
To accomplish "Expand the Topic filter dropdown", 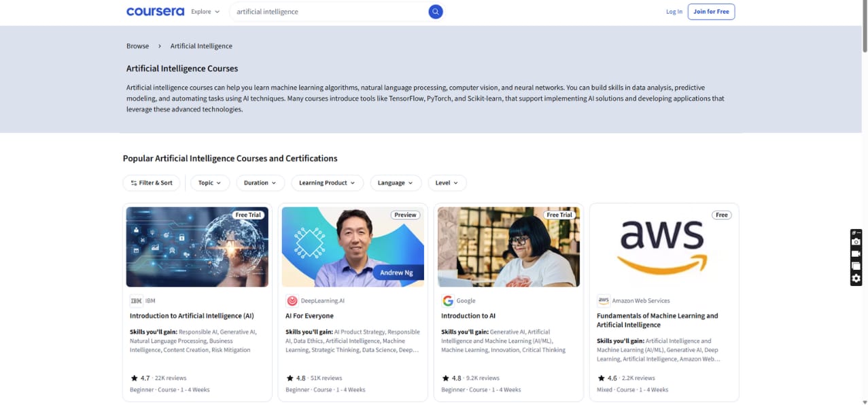I will (209, 183).
